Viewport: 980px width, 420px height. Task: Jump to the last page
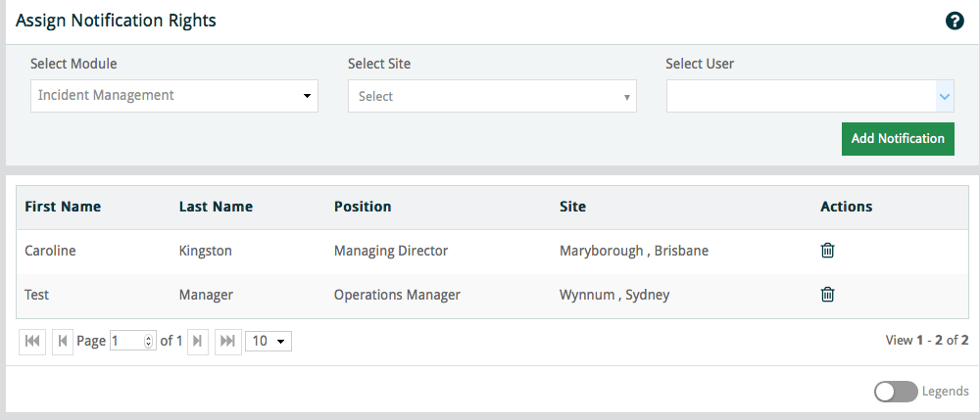227,341
